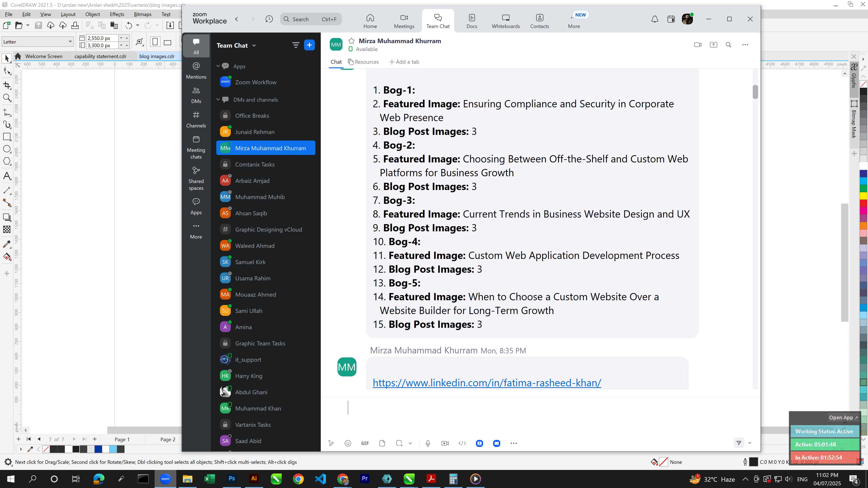868x488 pixels.
Task: Show hidden icons in system tray
Action: (x=745, y=479)
